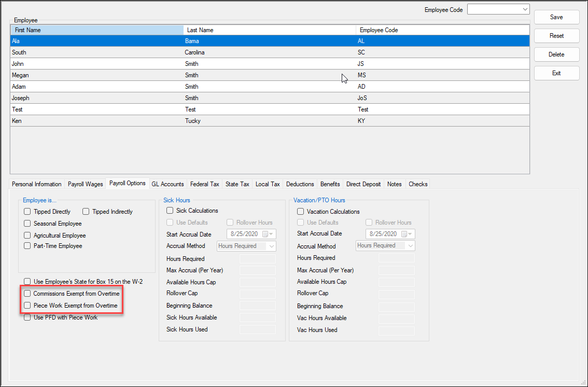Screen dimensions: 588x387
Task: Select the employee row Megan Smith
Action: point(270,75)
